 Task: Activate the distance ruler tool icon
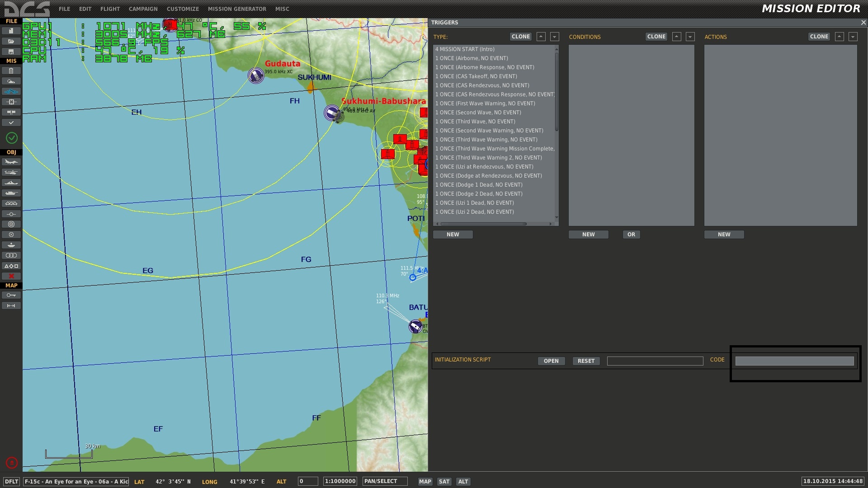(x=11, y=305)
